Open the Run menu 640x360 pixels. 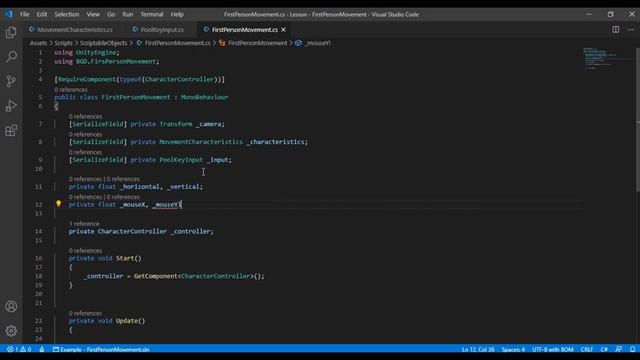pyautogui.click(x=128, y=14)
